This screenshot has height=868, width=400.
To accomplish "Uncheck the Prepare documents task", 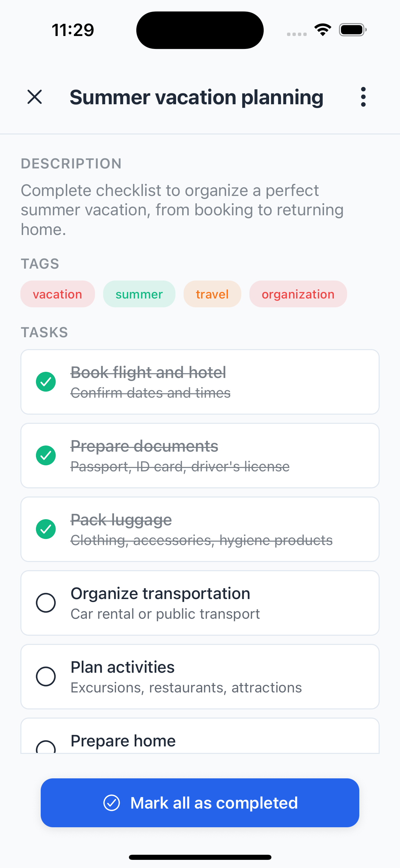I will pos(46,455).
